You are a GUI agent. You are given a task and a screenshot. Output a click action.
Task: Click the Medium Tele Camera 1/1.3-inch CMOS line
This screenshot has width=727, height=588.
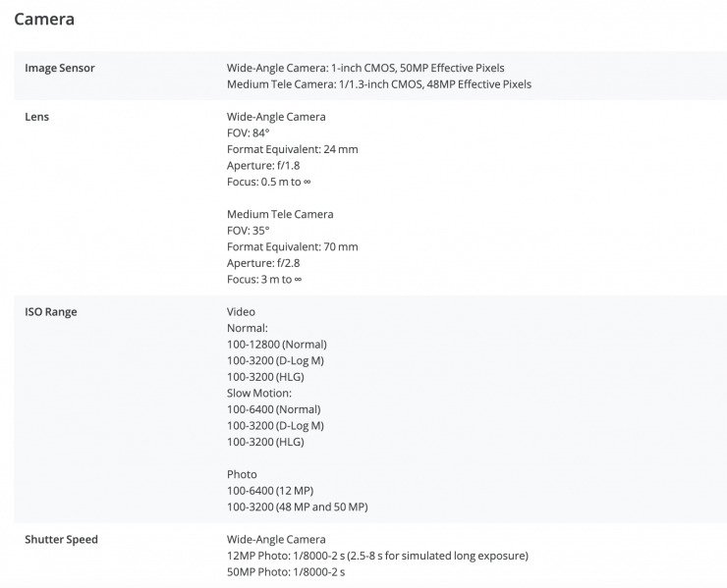pos(378,84)
